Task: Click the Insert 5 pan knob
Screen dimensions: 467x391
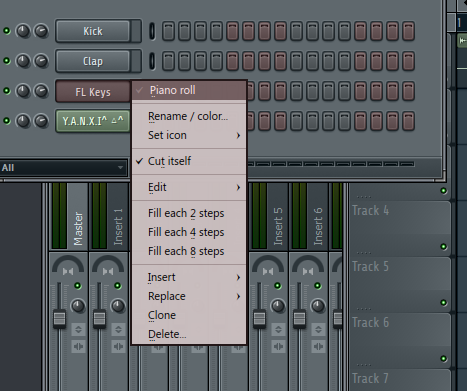Action: (x=278, y=306)
